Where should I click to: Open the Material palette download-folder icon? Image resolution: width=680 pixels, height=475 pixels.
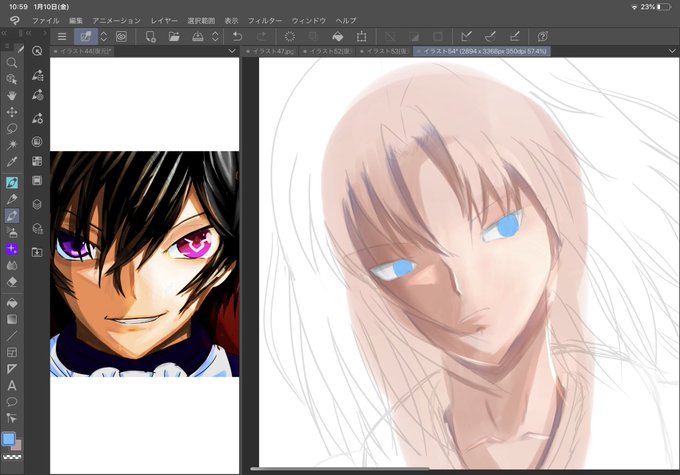click(37, 252)
